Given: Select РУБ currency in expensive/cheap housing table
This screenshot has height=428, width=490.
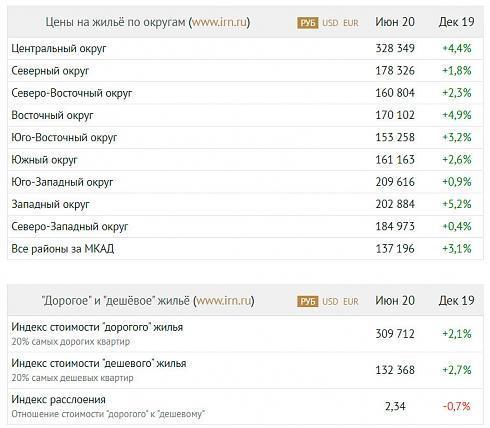Looking at the screenshot, I should (308, 301).
